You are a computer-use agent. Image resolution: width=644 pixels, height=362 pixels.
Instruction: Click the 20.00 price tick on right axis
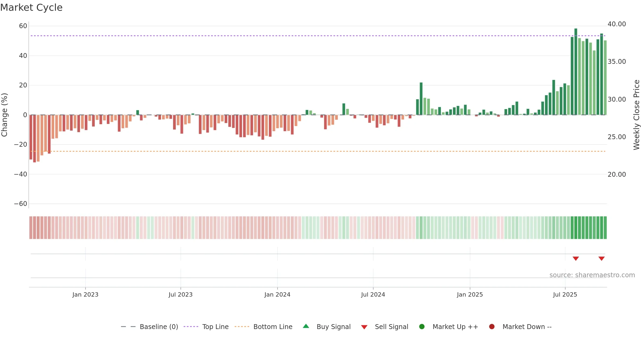point(617,175)
